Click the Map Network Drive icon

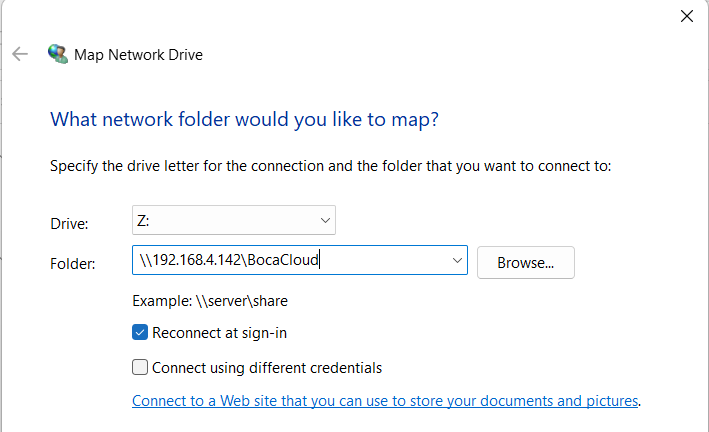pos(58,54)
